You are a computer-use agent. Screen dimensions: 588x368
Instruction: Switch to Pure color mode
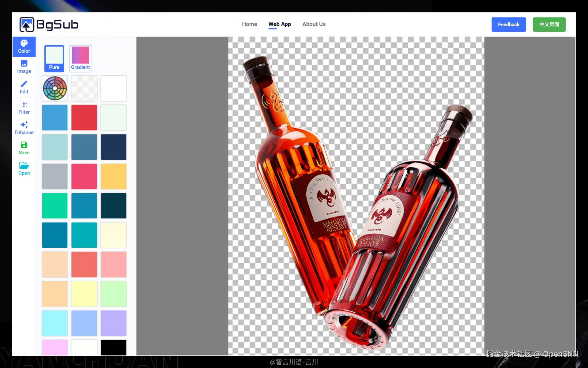tap(54, 58)
